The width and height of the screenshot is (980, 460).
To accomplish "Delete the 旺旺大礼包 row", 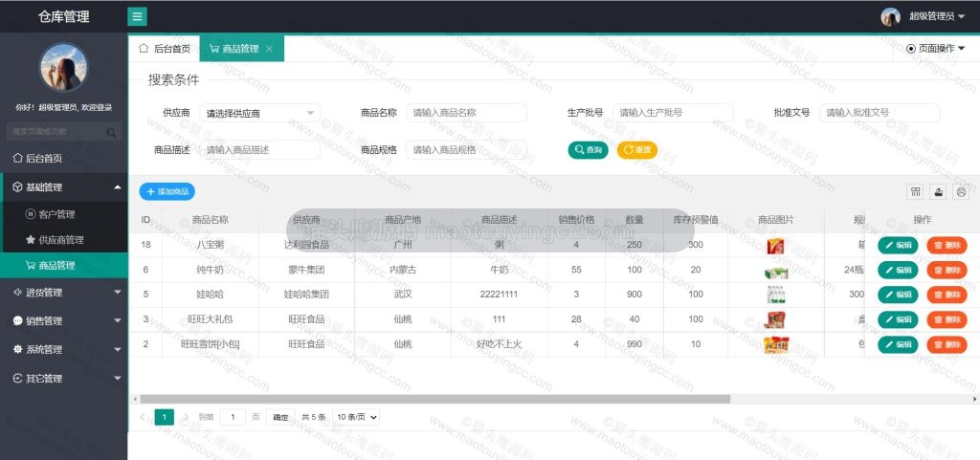I will point(947,319).
